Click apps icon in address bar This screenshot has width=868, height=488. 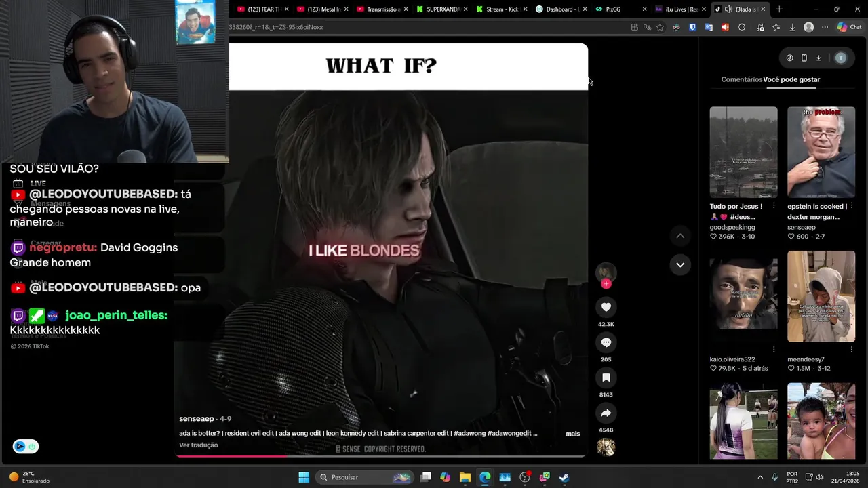[x=634, y=27]
